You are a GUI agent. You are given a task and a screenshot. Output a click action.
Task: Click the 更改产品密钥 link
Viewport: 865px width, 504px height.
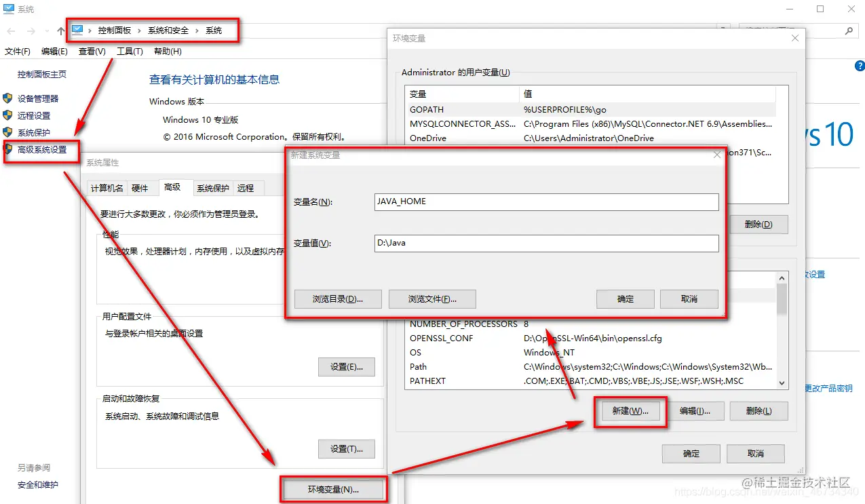tap(828, 388)
